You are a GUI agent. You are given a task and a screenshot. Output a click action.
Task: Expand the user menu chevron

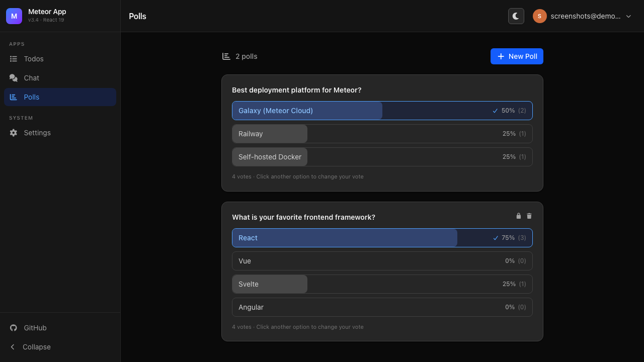[628, 16]
